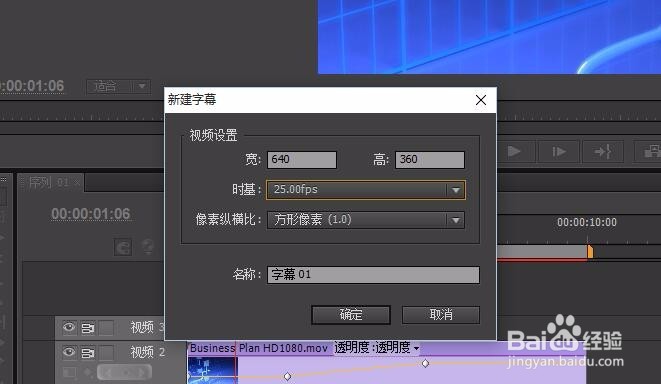Click the show keyframes icon under 视频 2
This screenshot has width=661, height=384.
[69, 372]
